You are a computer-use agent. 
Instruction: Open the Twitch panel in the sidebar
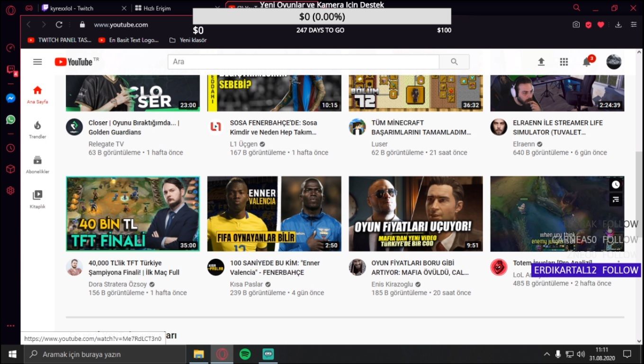11,70
